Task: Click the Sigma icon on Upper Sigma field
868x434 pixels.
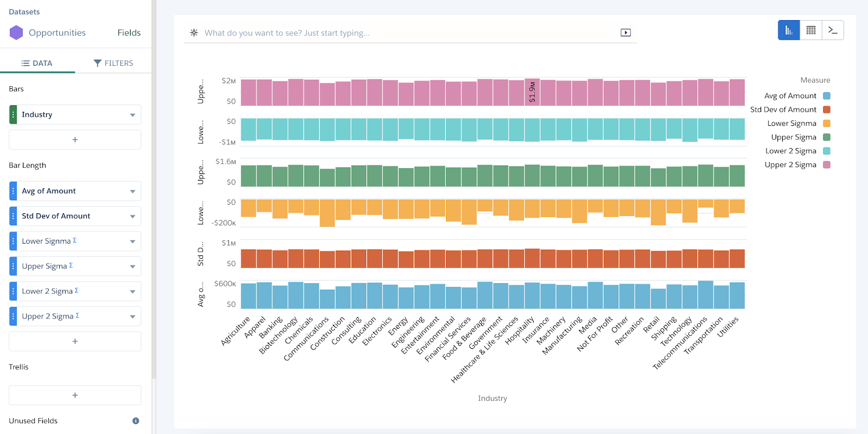Action: pyautogui.click(x=71, y=266)
